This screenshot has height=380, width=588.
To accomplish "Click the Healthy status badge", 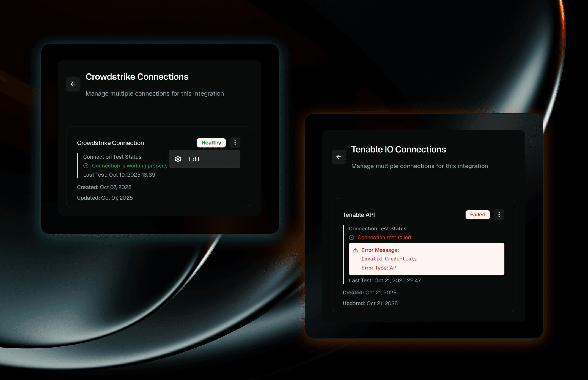I will (x=211, y=143).
